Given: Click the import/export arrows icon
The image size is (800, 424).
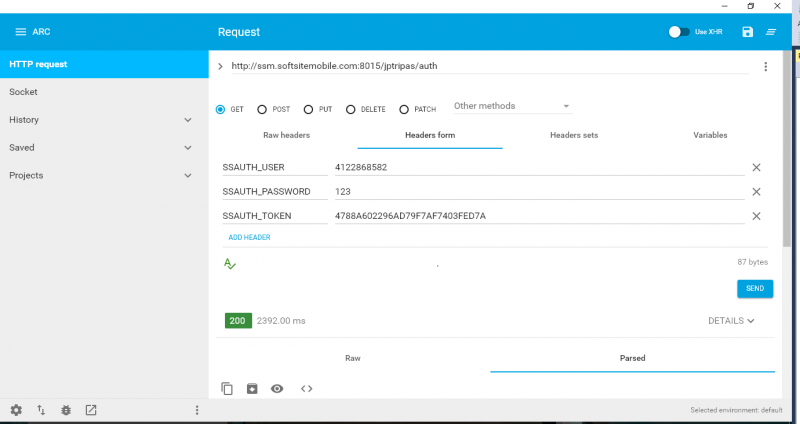Looking at the screenshot, I should click(41, 410).
